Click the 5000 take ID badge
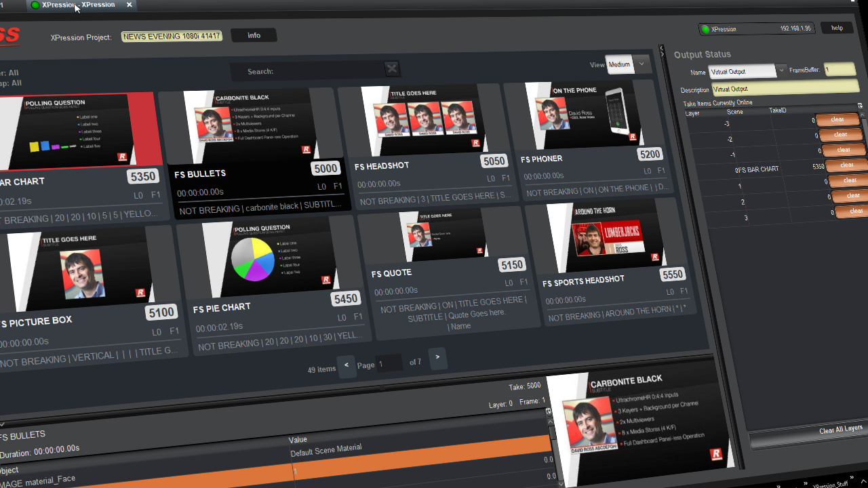Image resolution: width=868 pixels, height=488 pixels. tap(325, 168)
